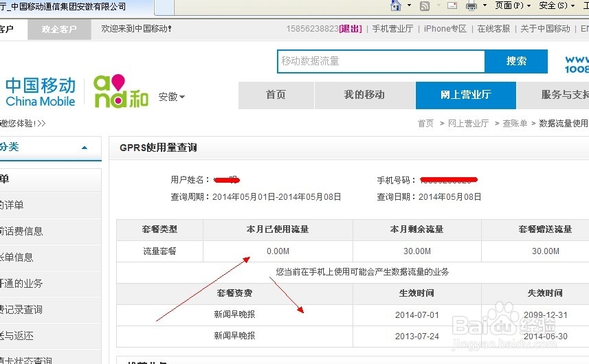The image size is (589, 364).
Task: Click the Read Mail envelope icon
Action: coord(452,5)
